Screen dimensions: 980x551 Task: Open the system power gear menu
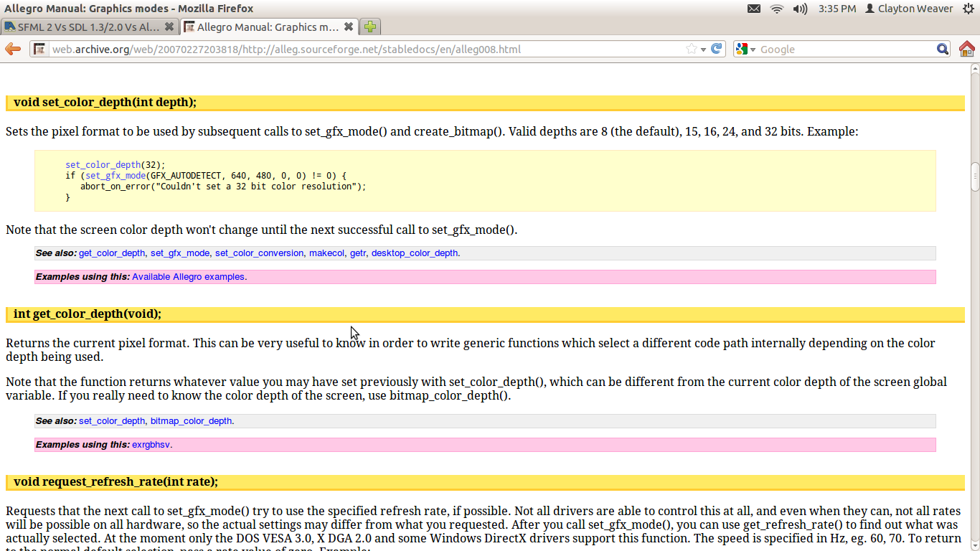coord(969,9)
